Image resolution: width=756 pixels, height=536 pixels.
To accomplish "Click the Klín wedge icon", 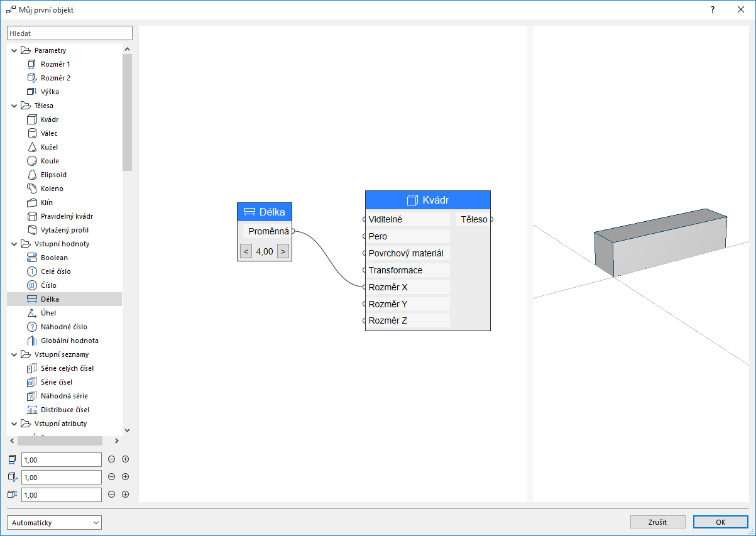I will tap(32, 202).
